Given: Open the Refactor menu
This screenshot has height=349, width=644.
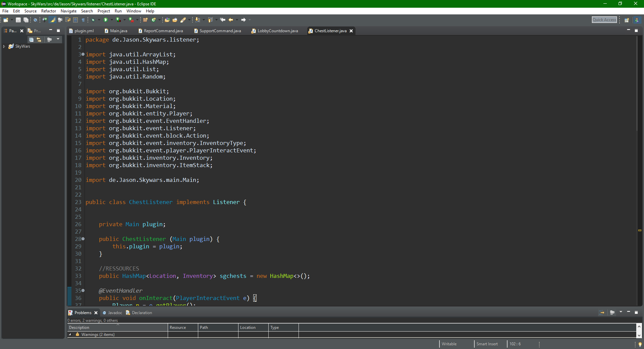Looking at the screenshot, I should point(49,11).
